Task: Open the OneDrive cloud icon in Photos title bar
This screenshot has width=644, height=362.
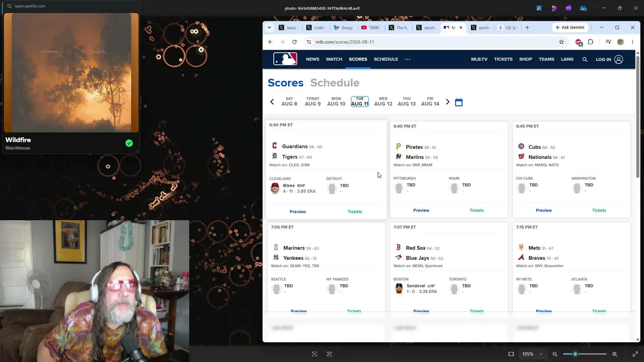Action: 584,8
